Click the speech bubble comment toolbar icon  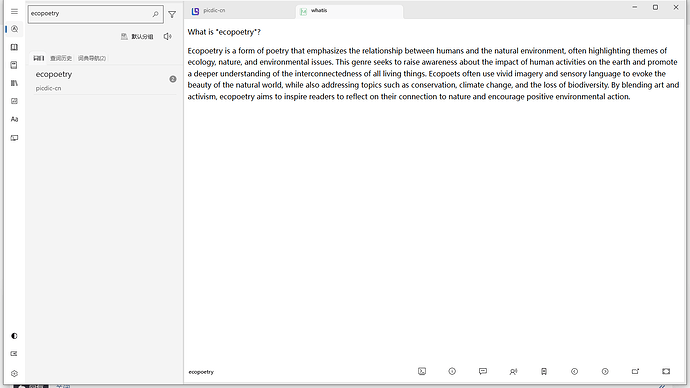[x=483, y=371]
